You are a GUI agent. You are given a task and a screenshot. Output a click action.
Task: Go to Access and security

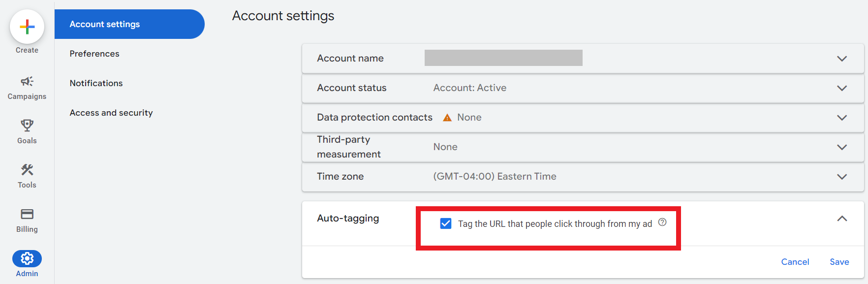click(x=111, y=112)
